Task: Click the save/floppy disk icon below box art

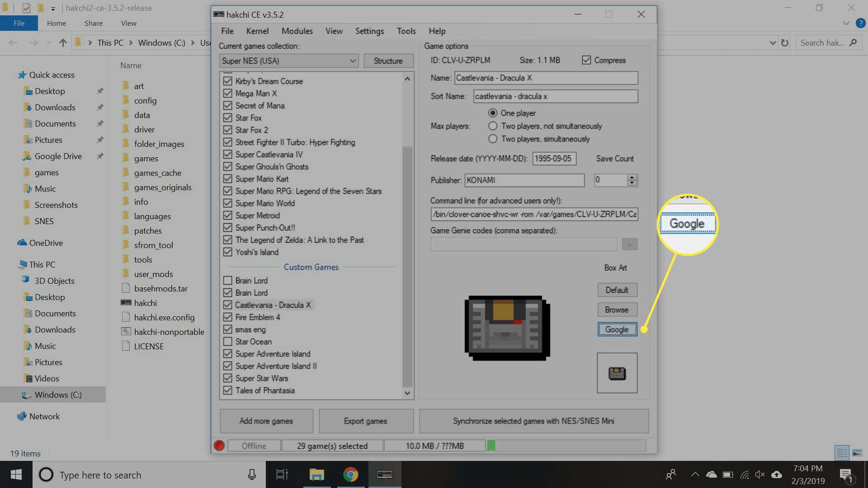Action: (617, 372)
